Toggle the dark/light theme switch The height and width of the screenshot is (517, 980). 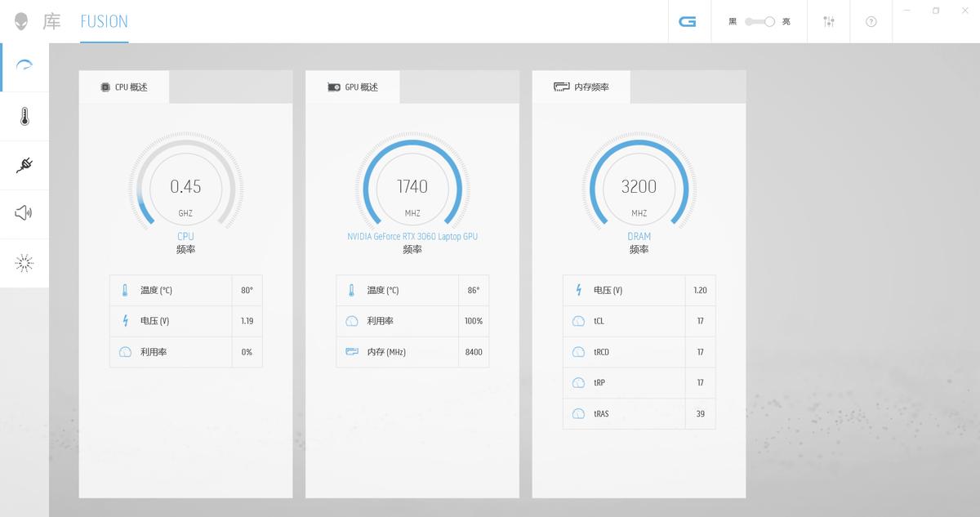pos(759,22)
